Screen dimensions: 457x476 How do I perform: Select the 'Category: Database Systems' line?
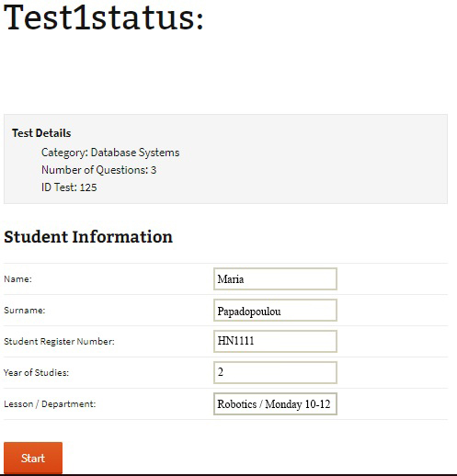110,153
